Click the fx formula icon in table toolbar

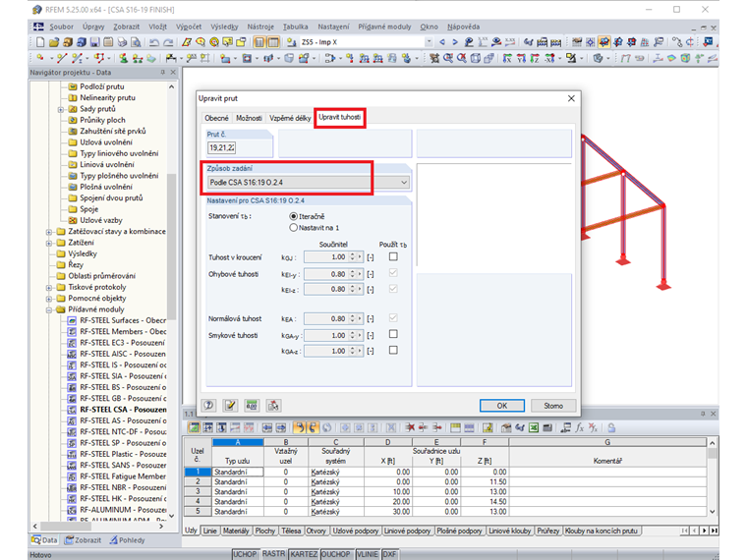click(x=579, y=427)
